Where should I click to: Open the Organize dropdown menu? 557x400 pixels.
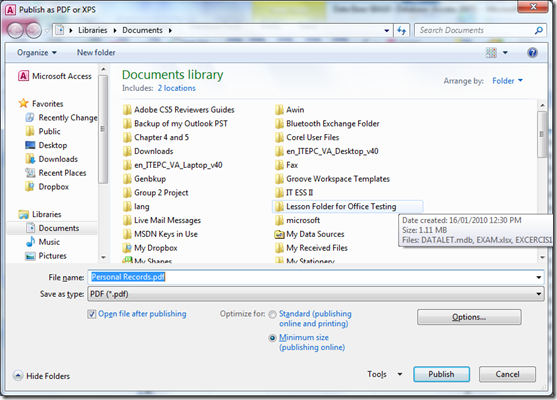tap(37, 53)
